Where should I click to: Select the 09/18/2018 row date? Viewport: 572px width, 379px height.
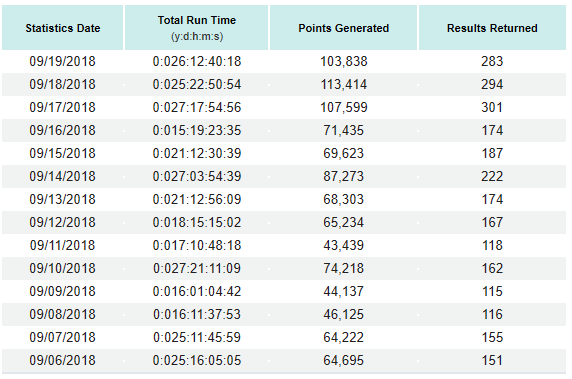pyautogui.click(x=62, y=84)
